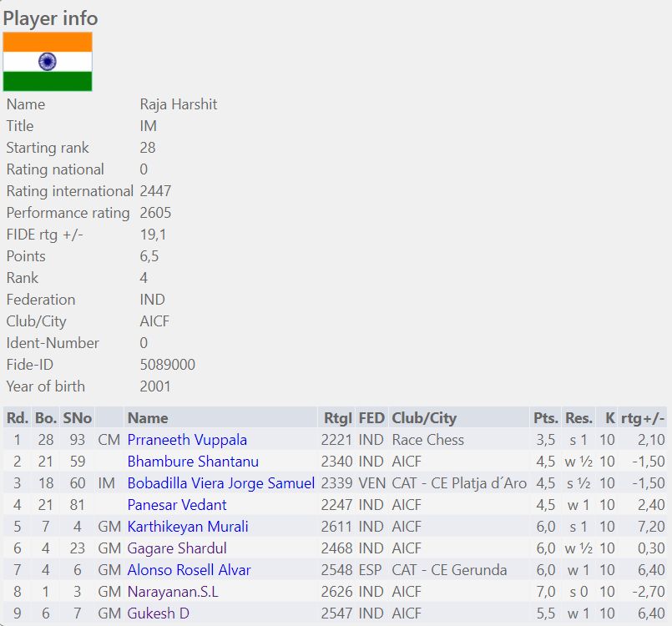Click the Rtgl column header
This screenshot has width=672, height=626.
pyautogui.click(x=337, y=418)
